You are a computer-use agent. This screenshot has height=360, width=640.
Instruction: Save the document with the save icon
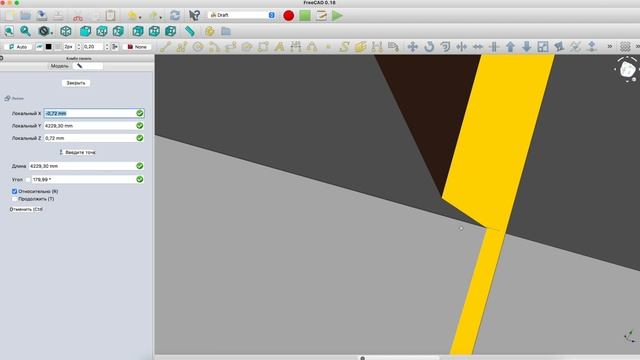click(x=42, y=16)
